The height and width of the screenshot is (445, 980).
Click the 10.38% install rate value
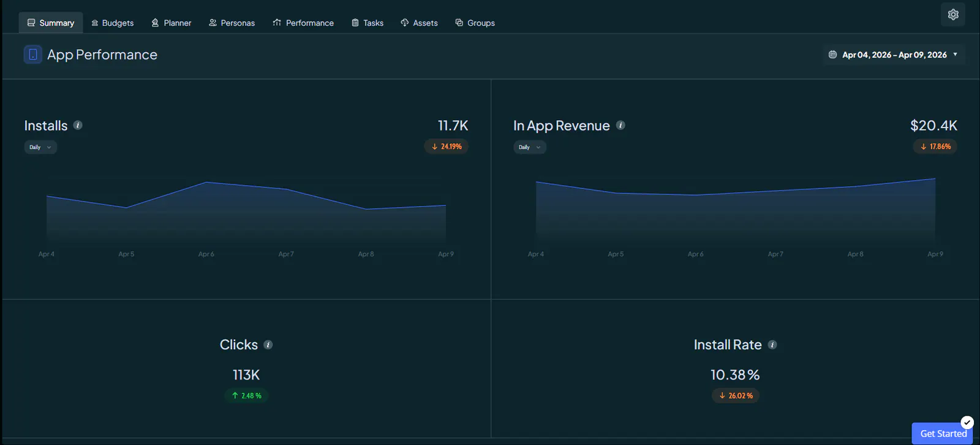click(735, 375)
